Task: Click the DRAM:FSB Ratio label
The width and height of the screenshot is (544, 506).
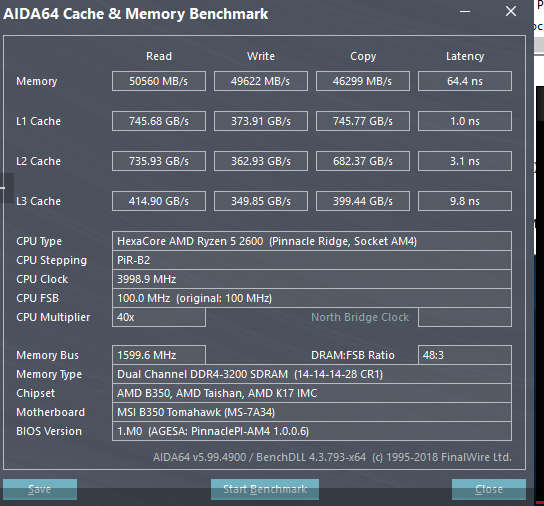Action: [x=352, y=355]
